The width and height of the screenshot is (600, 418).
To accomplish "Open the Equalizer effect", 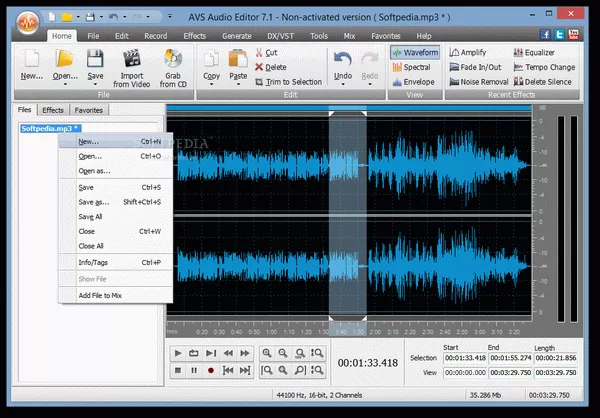I will pyautogui.click(x=534, y=52).
